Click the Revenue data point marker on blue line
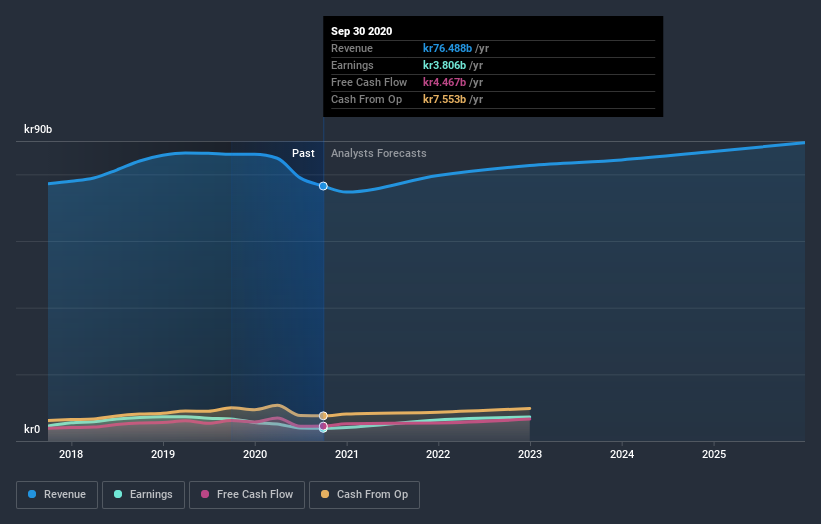The height and width of the screenshot is (524, 821). [323, 186]
